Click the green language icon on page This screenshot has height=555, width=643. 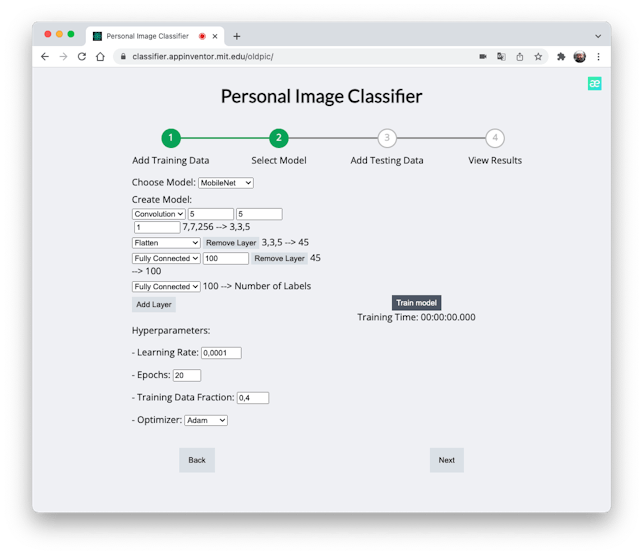point(594,84)
